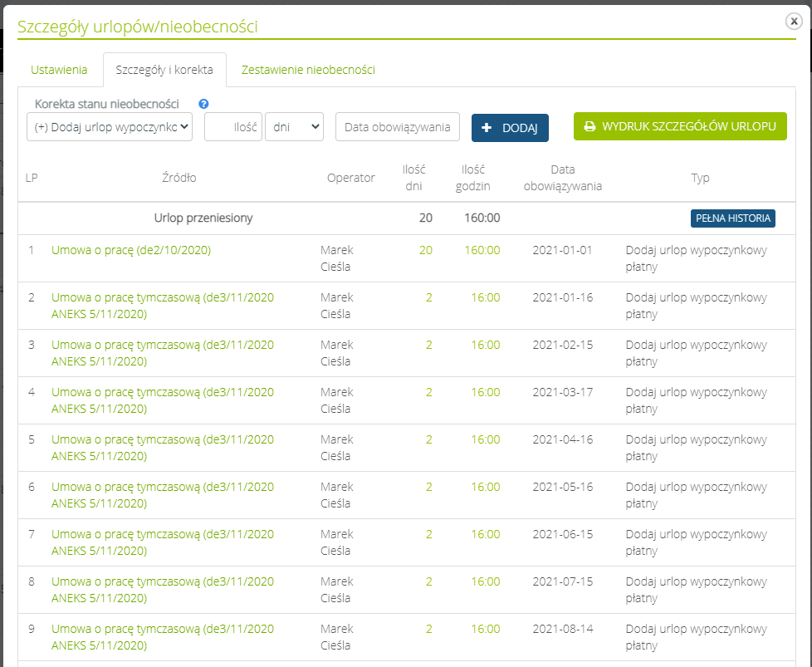Click the Źródło column header
The image size is (812, 667).
179,178
